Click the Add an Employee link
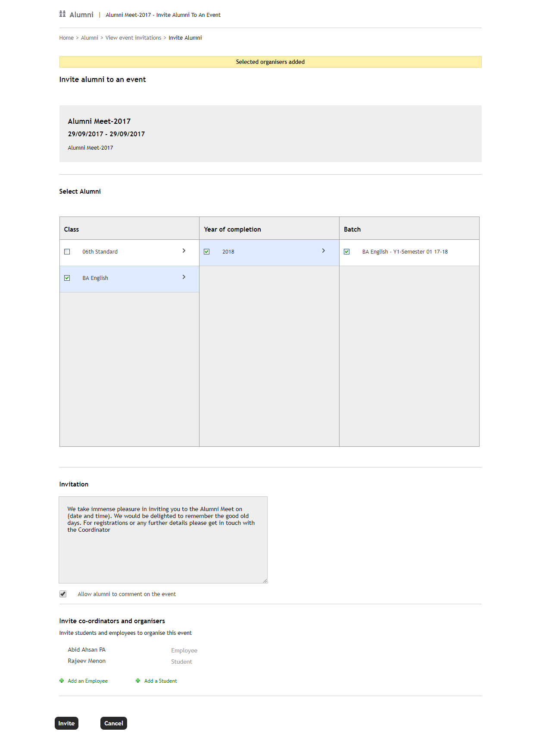This screenshot has height=756, width=533. [88, 681]
